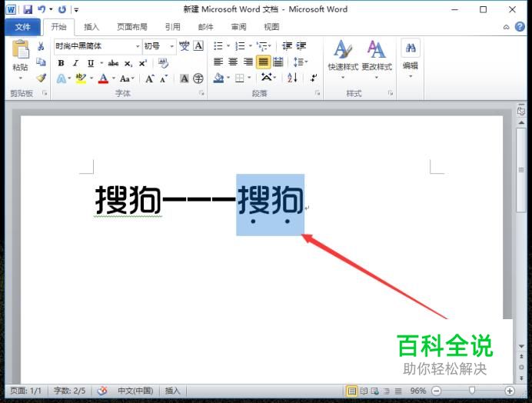Toggle Underline formatting

91,63
